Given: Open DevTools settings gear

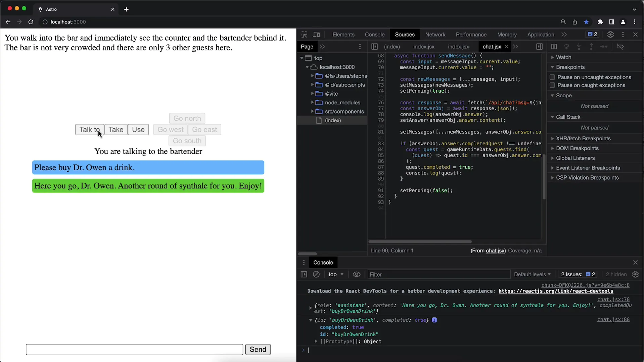Looking at the screenshot, I should (610, 35).
